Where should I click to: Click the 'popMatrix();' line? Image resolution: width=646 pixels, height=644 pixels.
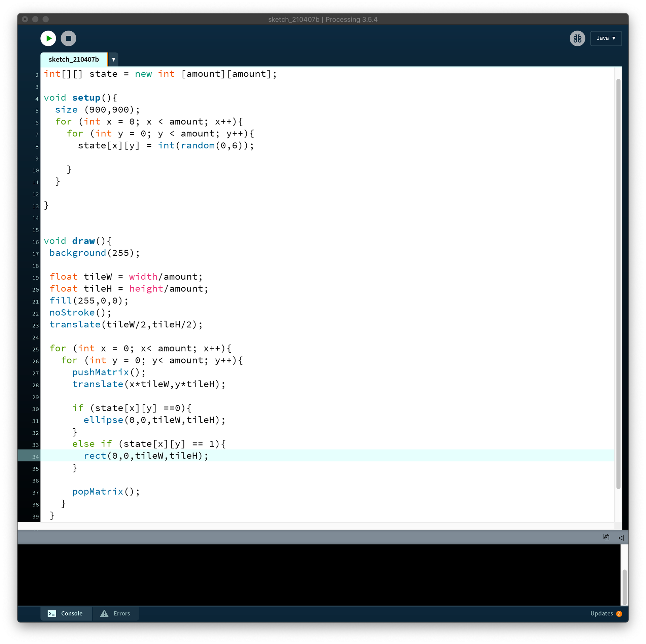click(x=106, y=492)
